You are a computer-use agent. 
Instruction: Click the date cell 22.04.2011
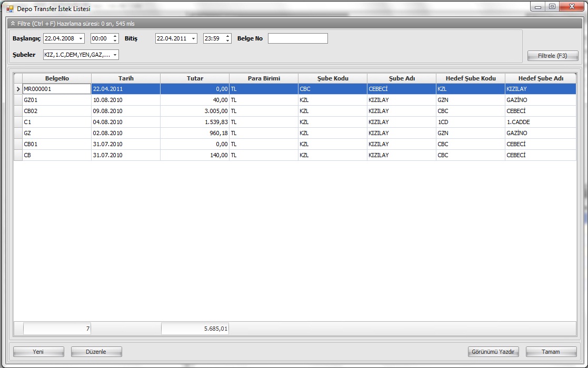(126, 89)
